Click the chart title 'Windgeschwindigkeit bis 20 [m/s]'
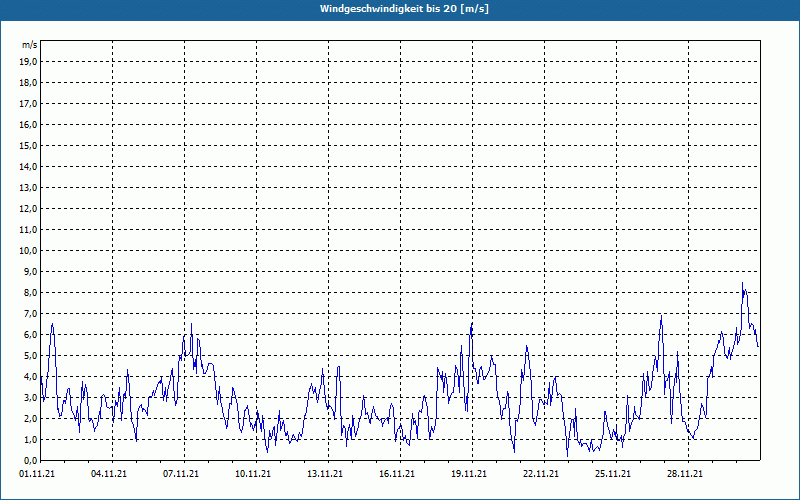800x500 pixels. click(404, 9)
